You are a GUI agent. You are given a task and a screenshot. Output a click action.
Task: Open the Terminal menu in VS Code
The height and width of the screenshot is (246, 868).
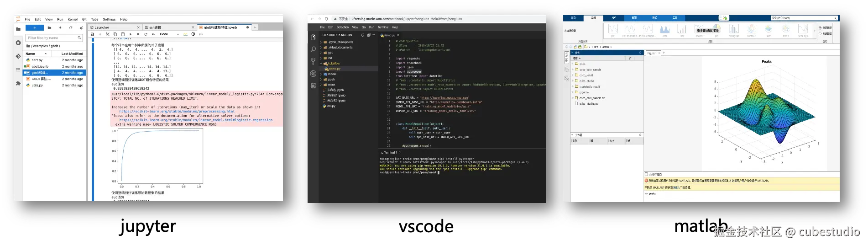[383, 27]
